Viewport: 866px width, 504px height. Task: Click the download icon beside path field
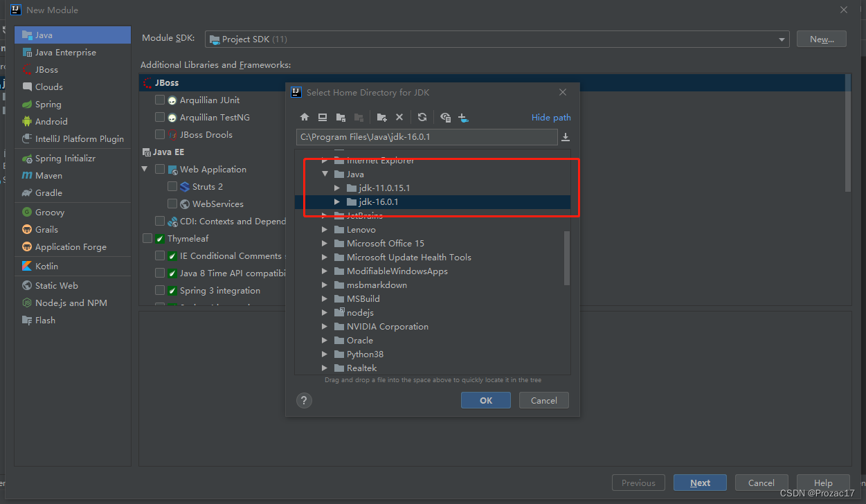[566, 137]
